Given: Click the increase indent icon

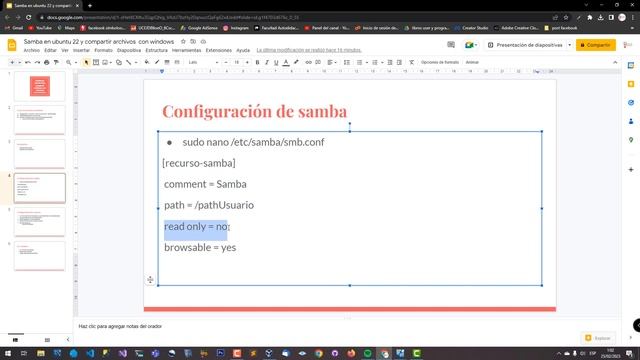Looking at the screenshot, I should (399, 62).
